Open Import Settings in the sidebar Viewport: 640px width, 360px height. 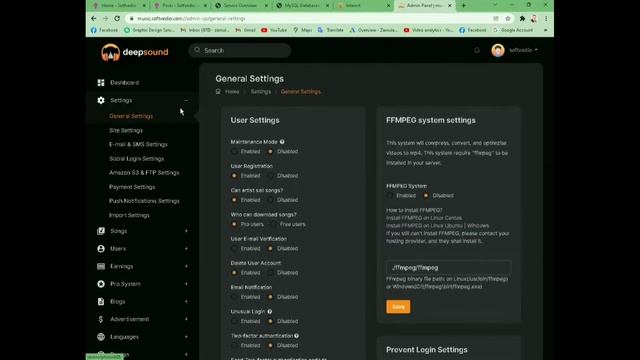tap(129, 215)
